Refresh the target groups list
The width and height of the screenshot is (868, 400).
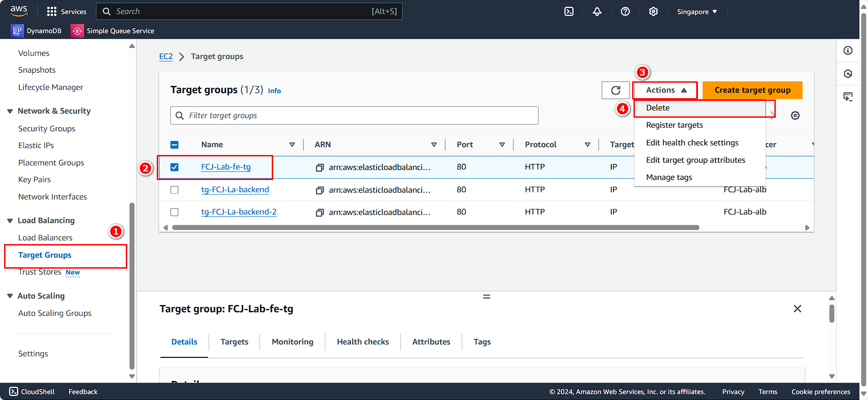[x=615, y=90]
